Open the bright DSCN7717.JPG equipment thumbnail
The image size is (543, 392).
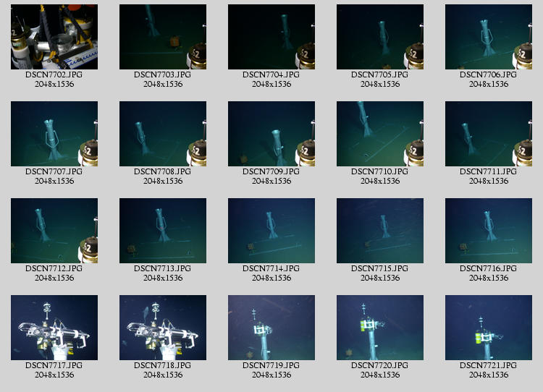point(54,328)
